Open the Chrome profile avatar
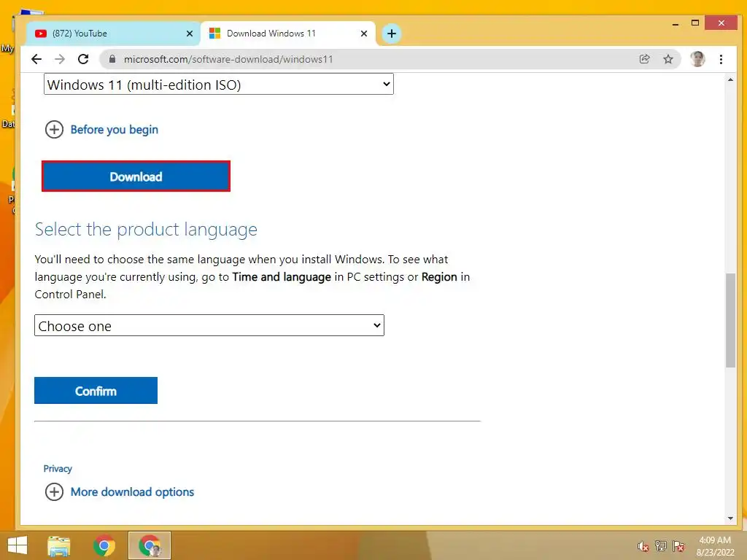 (x=697, y=59)
